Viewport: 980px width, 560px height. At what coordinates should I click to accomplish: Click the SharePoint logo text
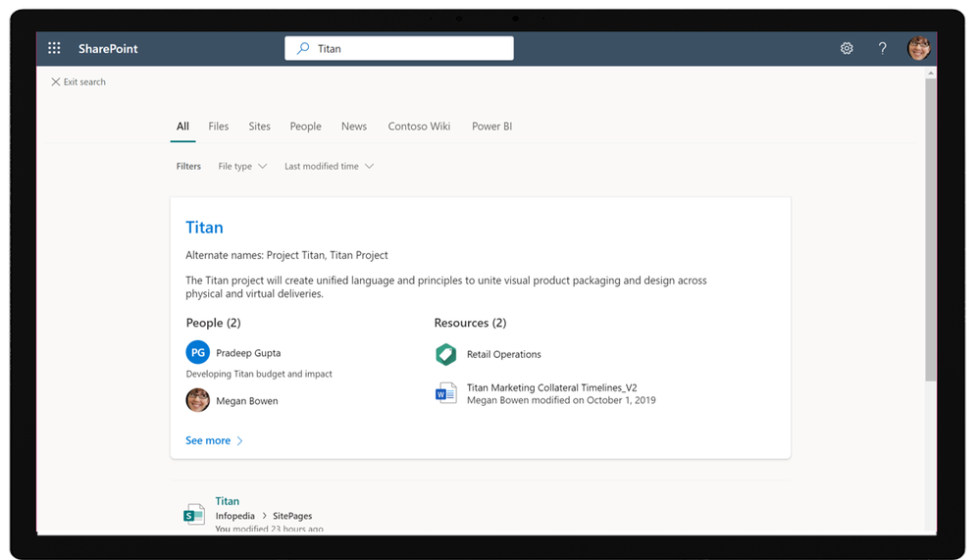pos(108,49)
